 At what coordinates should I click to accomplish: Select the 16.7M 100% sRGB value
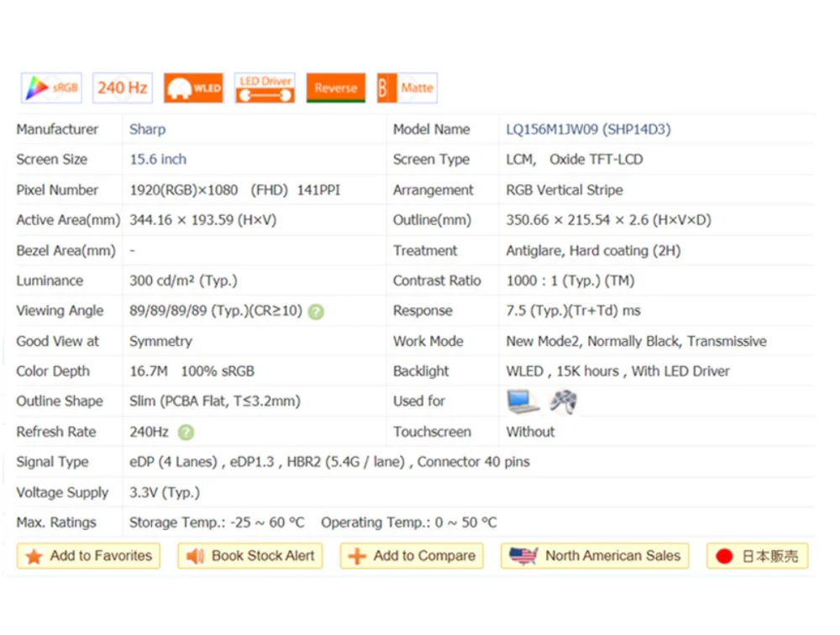click(x=192, y=371)
